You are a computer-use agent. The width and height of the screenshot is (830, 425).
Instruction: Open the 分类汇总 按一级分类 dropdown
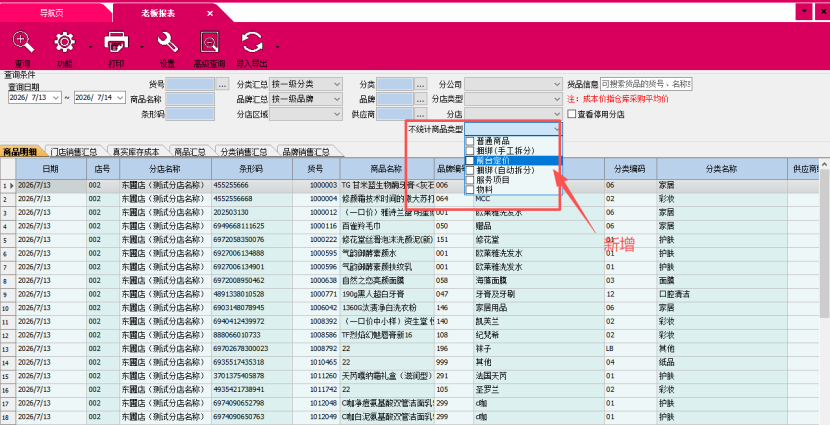337,84
